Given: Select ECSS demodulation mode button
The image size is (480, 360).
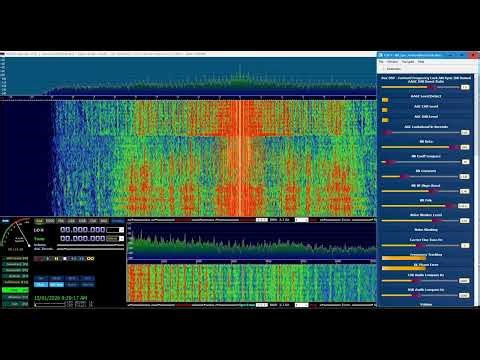Looking at the screenshot, I should click(x=50, y=221).
